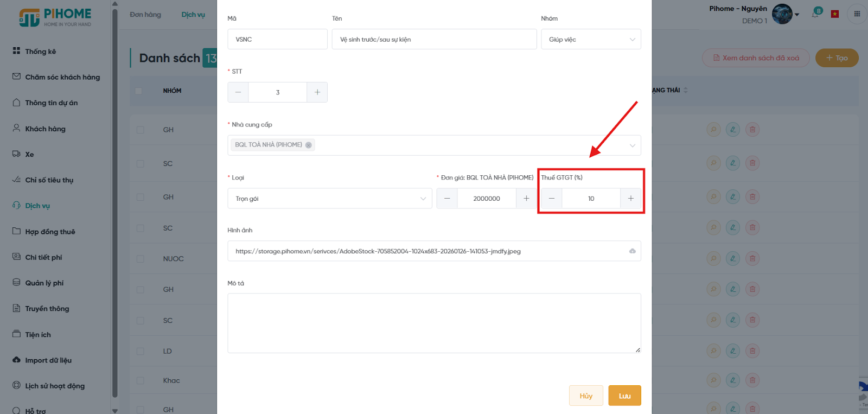Open the apps grid icon in header
Viewport: 868px width, 414px height.
click(857, 14)
